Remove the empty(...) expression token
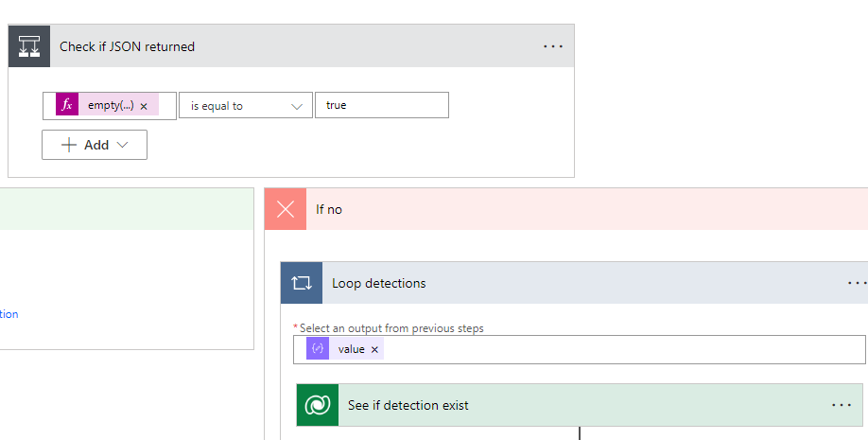Screen dimensions: 868x440 point(144,106)
